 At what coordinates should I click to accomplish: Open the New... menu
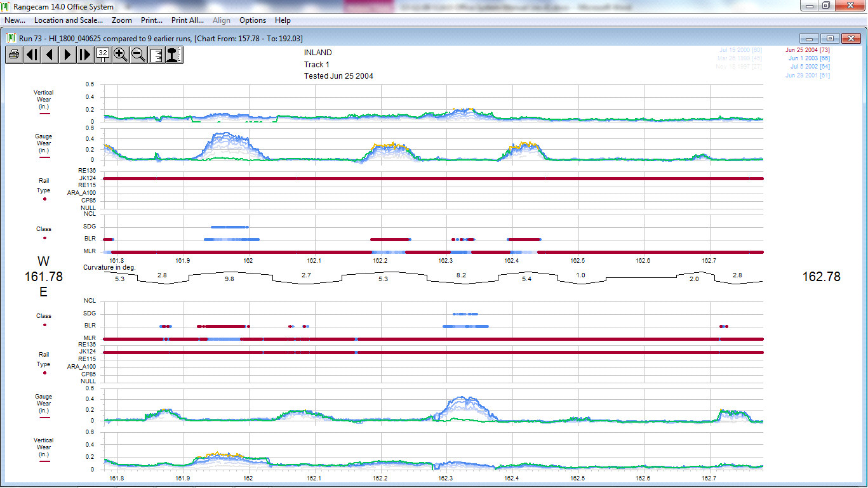15,20
